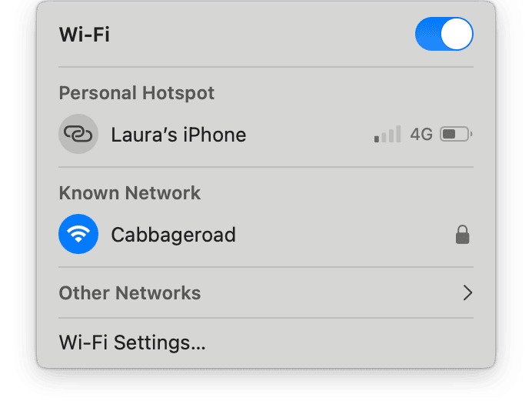This screenshot has width=532, height=411.
Task: Click the blue Wi-Fi icon next to Cabbageroad
Action: pos(78,234)
